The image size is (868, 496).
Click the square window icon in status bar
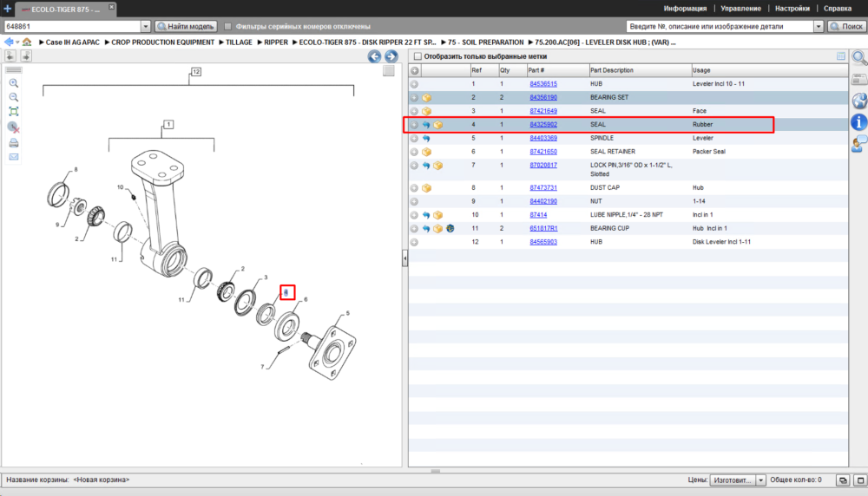860,480
